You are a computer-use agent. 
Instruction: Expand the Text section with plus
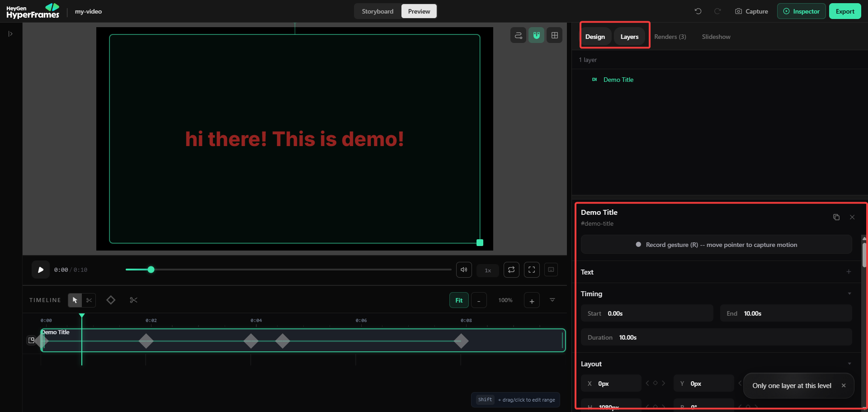pos(849,272)
